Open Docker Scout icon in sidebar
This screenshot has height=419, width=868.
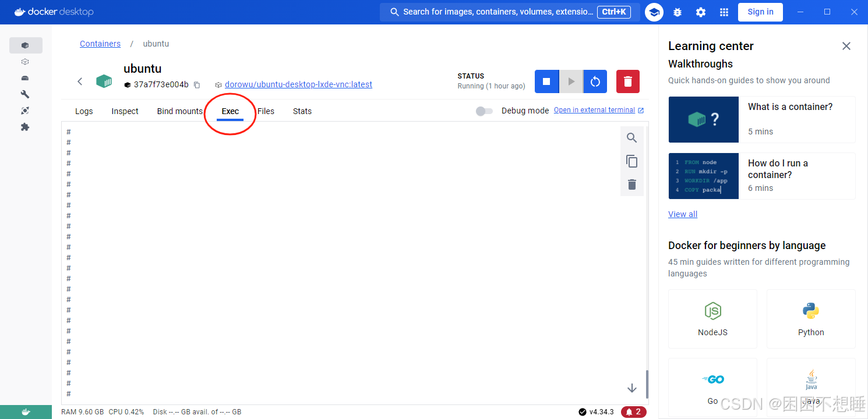point(25,111)
